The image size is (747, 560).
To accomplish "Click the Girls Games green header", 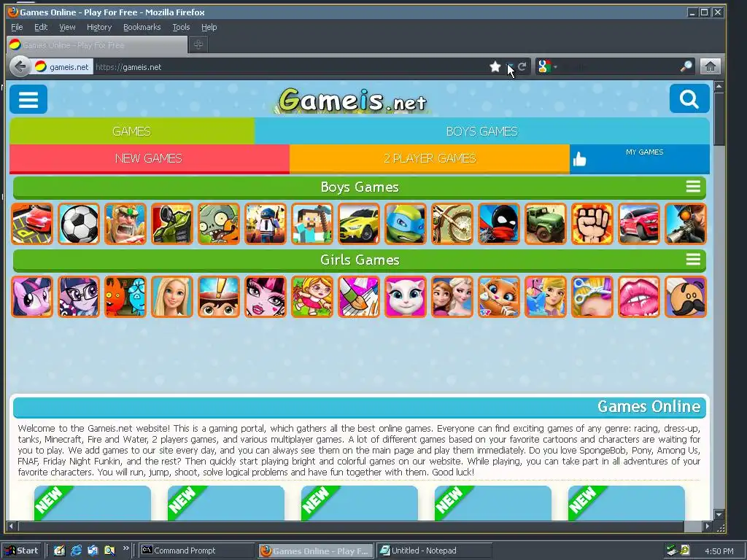I will (360, 260).
